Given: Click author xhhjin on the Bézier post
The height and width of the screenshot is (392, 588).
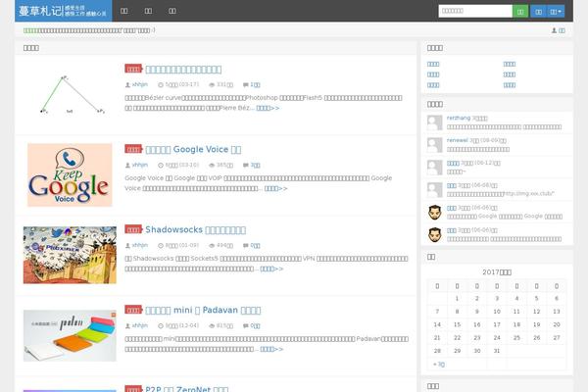Looking at the screenshot, I should click(140, 84).
